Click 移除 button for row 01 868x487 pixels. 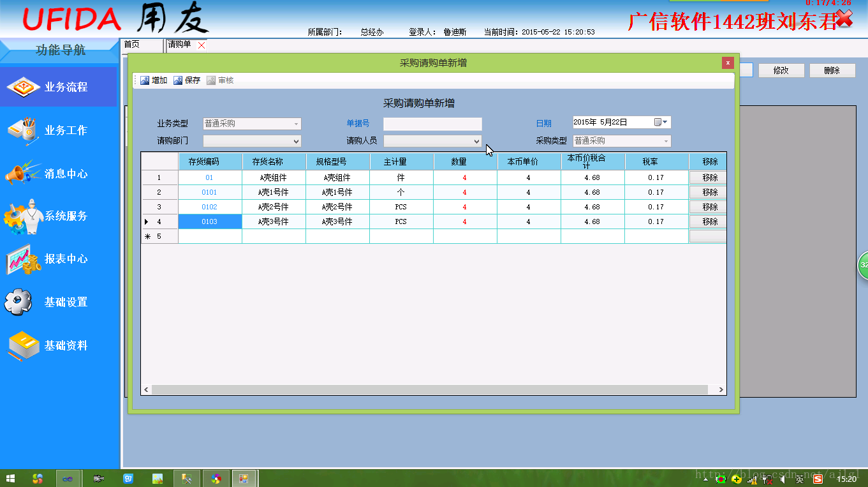click(708, 177)
